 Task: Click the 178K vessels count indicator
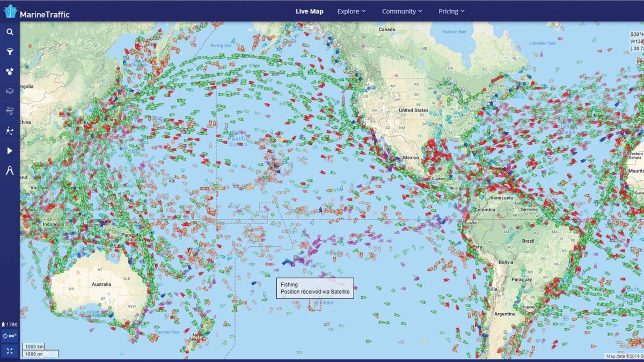click(10, 324)
